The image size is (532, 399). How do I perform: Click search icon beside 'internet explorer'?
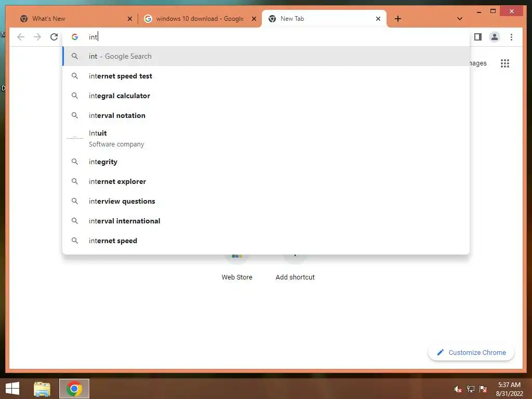pos(75,181)
